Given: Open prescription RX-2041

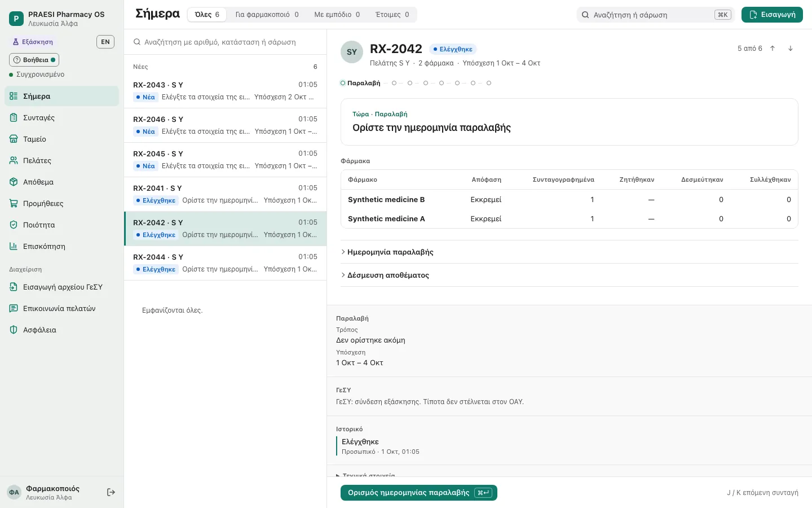Looking at the screenshot, I should tap(225, 194).
